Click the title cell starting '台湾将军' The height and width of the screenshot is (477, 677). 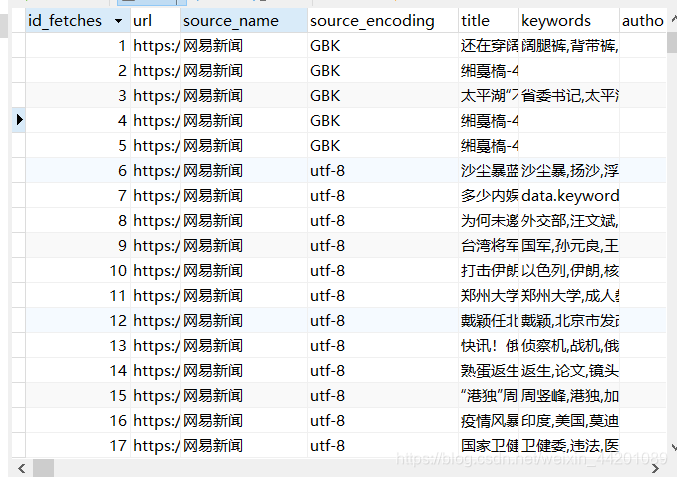coord(489,246)
